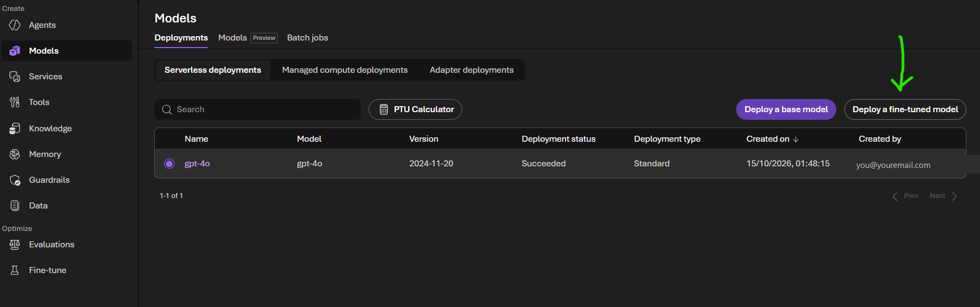This screenshot has width=980, height=307.
Task: Sort by Model column header
Action: point(309,139)
